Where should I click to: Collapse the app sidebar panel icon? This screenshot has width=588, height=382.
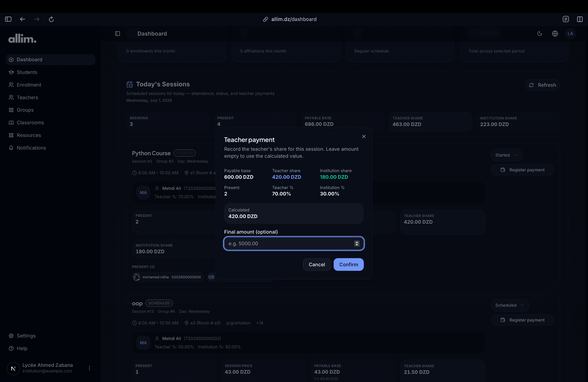(x=118, y=34)
